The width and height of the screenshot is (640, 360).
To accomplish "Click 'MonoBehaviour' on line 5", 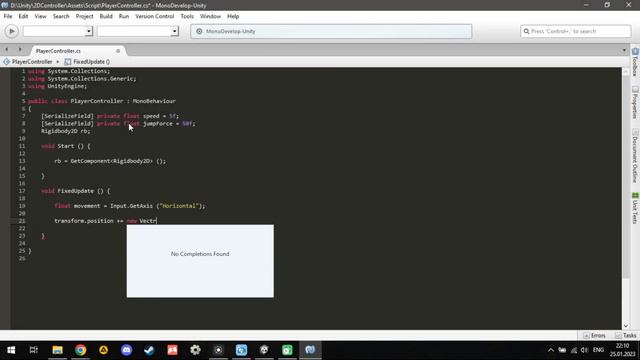I will [x=154, y=101].
